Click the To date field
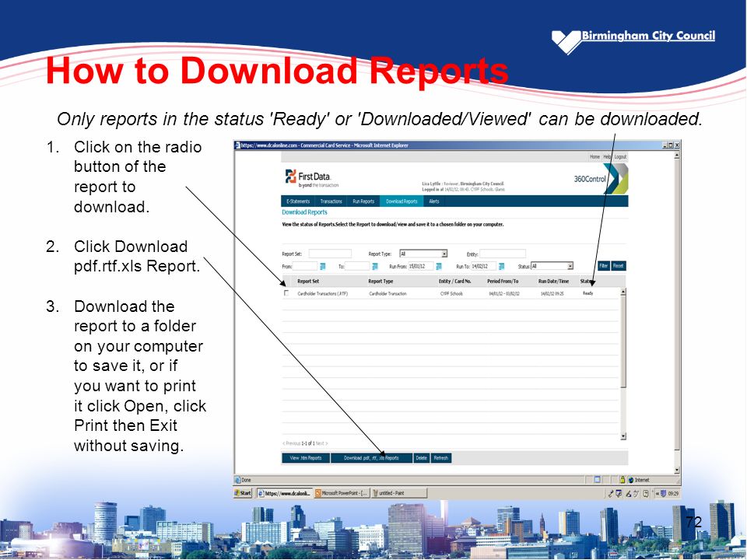The width and height of the screenshot is (747, 560). [x=357, y=266]
